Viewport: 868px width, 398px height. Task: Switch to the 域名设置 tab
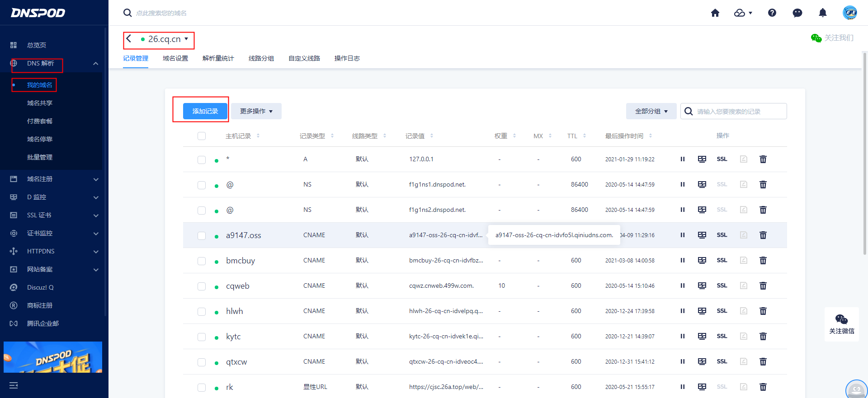tap(175, 58)
